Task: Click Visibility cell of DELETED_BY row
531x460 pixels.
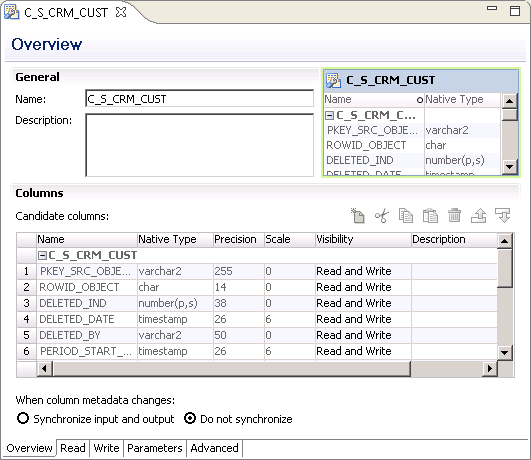Action: coord(363,335)
